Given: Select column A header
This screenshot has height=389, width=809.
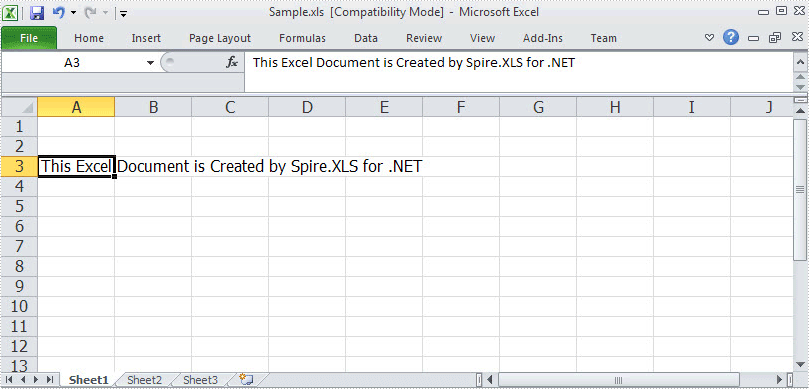Looking at the screenshot, I should [x=76, y=107].
